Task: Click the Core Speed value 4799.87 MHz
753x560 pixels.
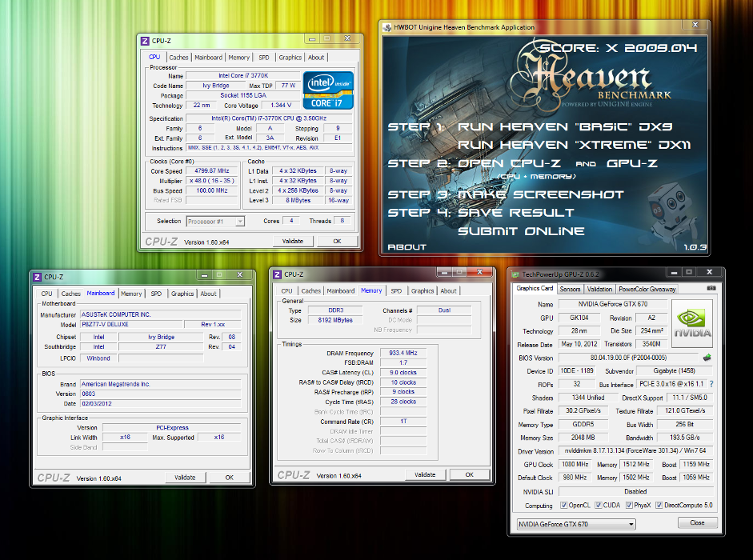Action: tap(212, 171)
